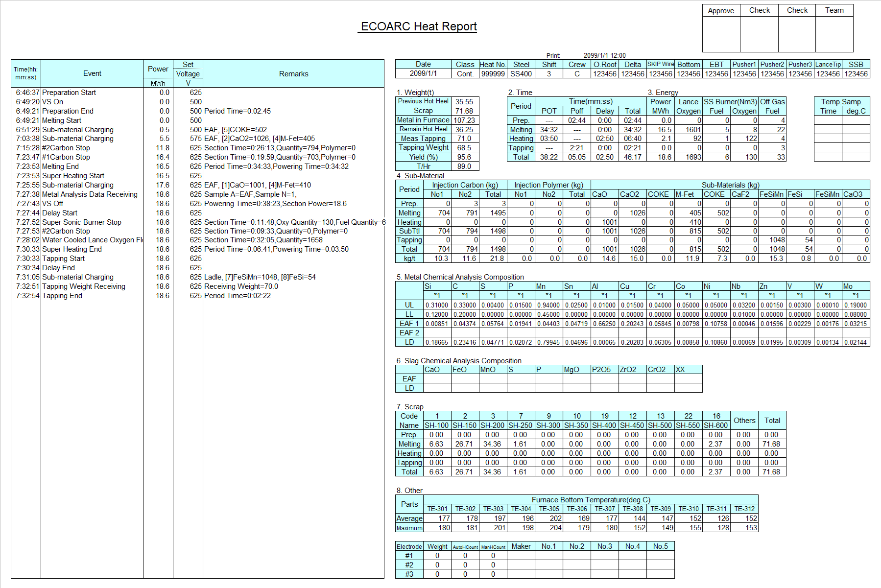
Task: Click the SH-600 scrap name
Action: pos(716,425)
